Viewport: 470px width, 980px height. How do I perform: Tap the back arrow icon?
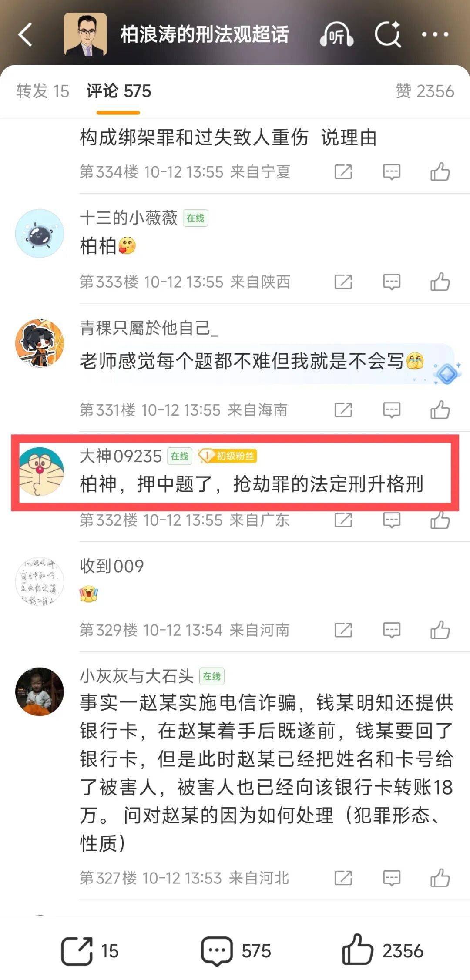pos(25,34)
